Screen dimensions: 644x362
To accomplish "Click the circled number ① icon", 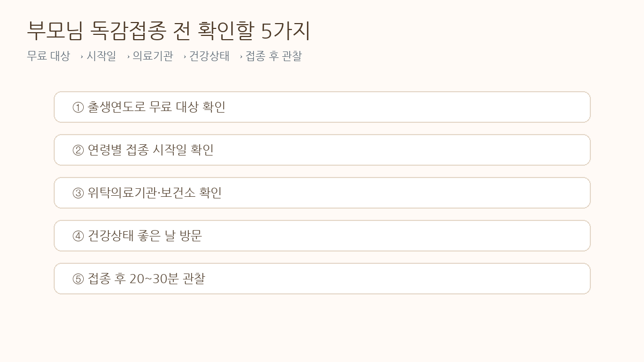I will tap(78, 107).
